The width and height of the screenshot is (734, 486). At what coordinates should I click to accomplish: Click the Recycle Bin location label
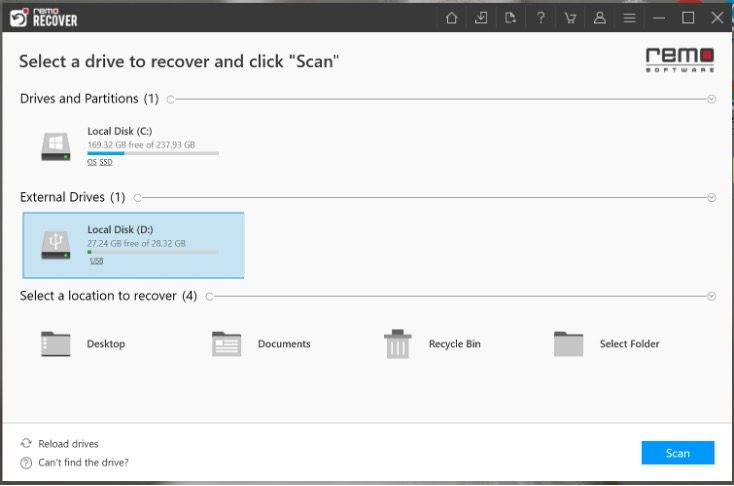tap(455, 344)
